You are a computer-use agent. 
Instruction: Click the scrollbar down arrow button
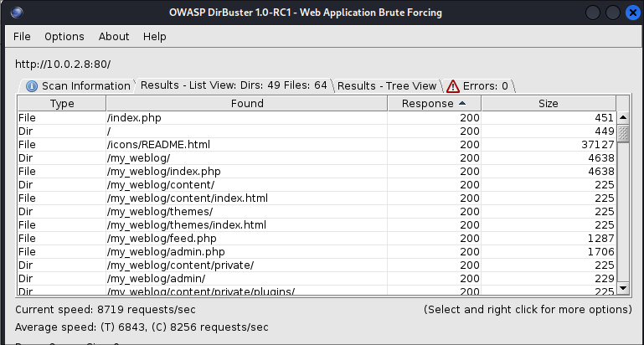click(622, 288)
